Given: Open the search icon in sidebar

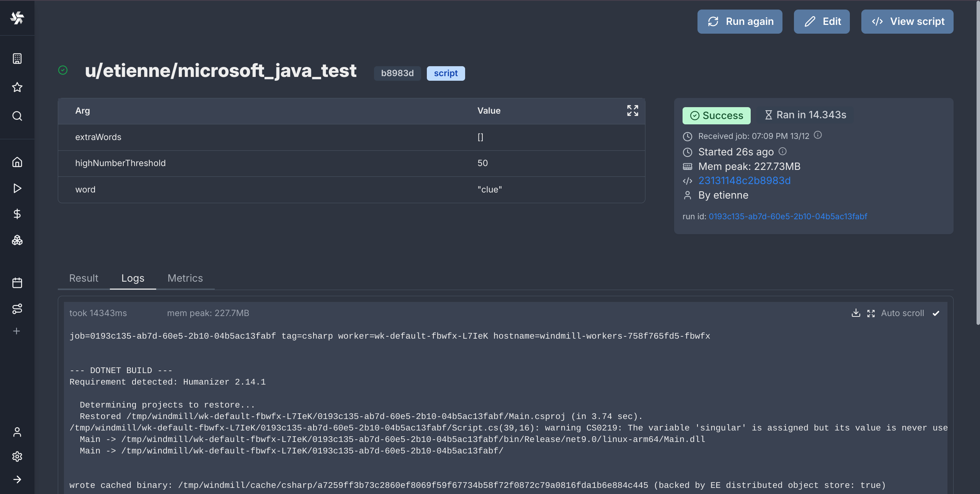Looking at the screenshot, I should [17, 116].
